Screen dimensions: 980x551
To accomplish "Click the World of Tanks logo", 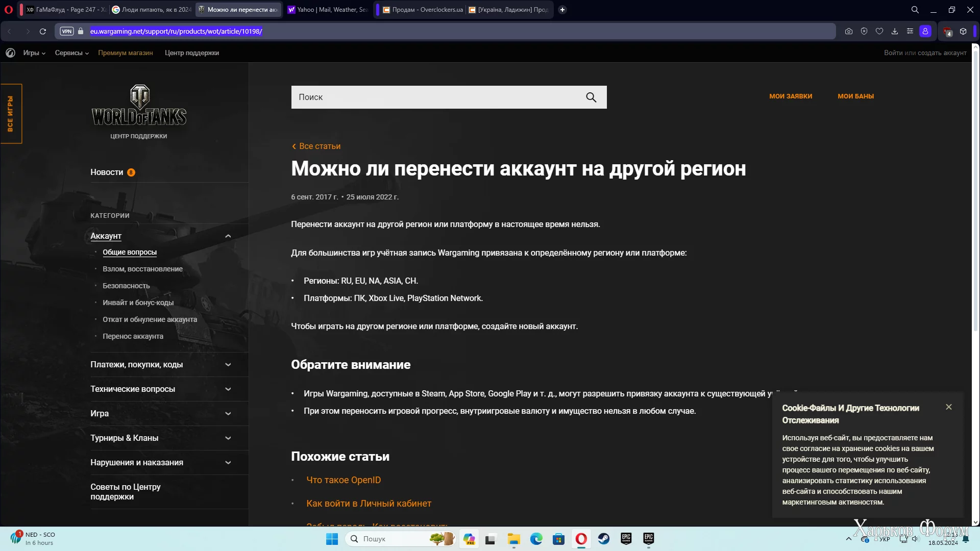I will pos(139,106).
